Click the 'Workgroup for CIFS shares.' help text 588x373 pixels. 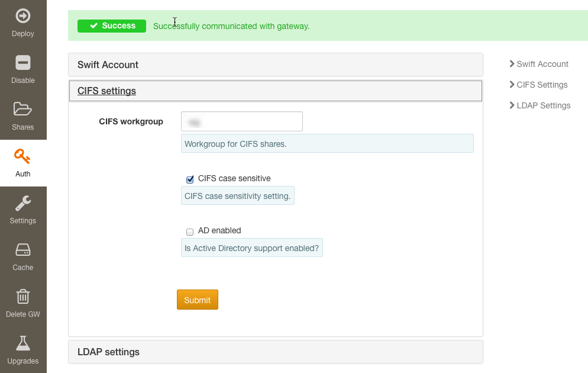235,144
